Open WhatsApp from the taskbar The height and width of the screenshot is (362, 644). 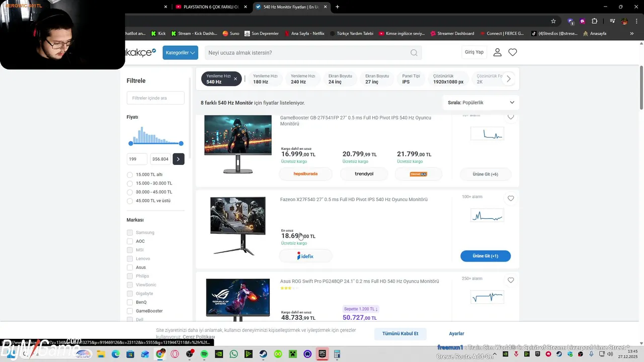(x=233, y=354)
